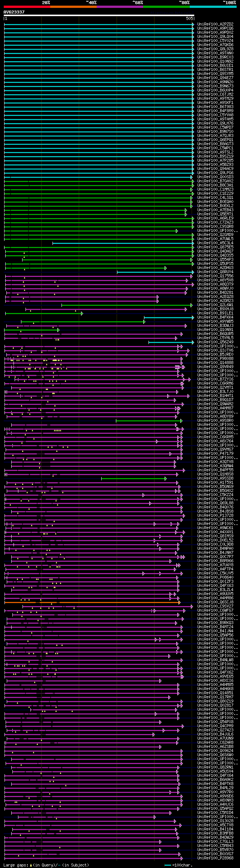The width and height of the screenshot is (240, 868).
Task: Select hit label UniRef100_A9SSD8
Action: point(215,478)
